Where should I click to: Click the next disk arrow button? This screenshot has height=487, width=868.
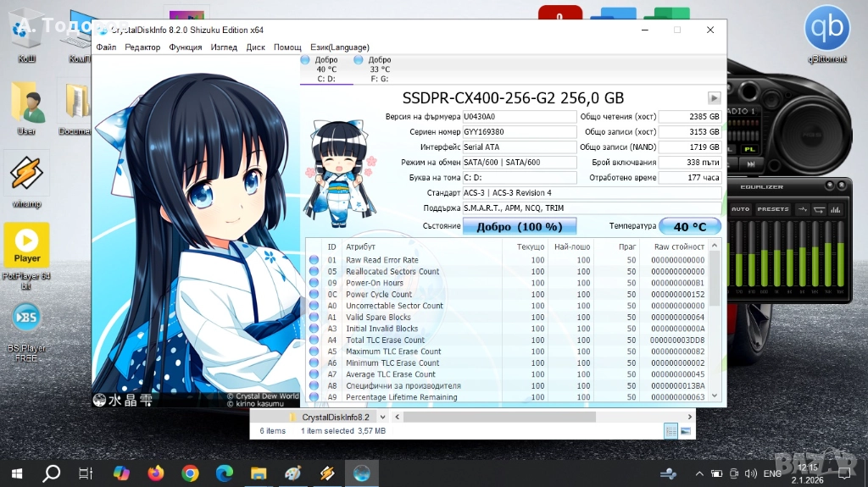tap(714, 98)
